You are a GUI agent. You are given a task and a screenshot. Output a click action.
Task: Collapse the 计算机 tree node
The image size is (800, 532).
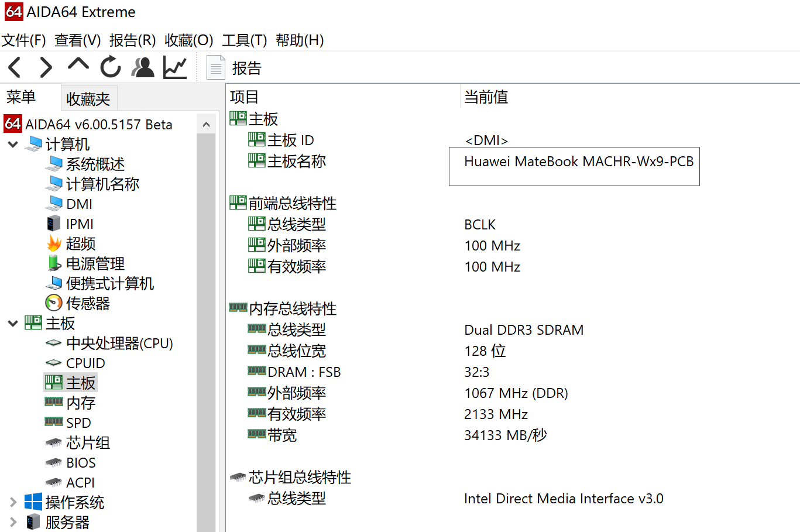[x=13, y=144]
